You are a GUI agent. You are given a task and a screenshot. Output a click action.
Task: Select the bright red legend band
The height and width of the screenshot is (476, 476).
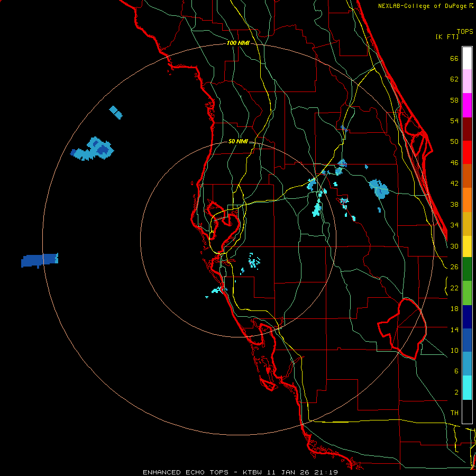(x=467, y=152)
